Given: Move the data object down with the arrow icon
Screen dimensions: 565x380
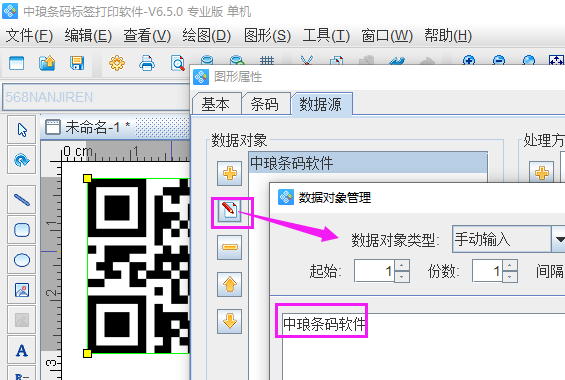Looking at the screenshot, I should pos(230,321).
